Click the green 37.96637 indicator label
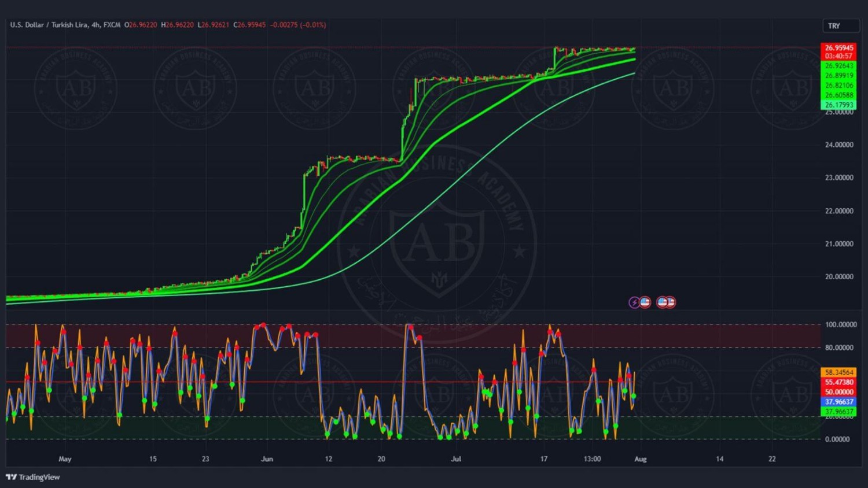 (838, 412)
